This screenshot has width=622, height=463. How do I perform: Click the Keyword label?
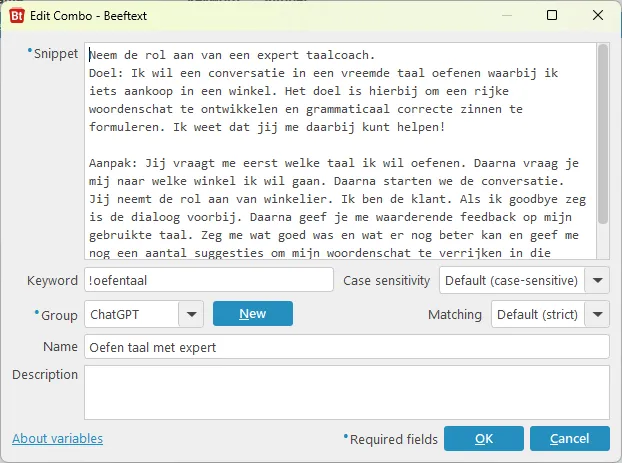coord(52,280)
